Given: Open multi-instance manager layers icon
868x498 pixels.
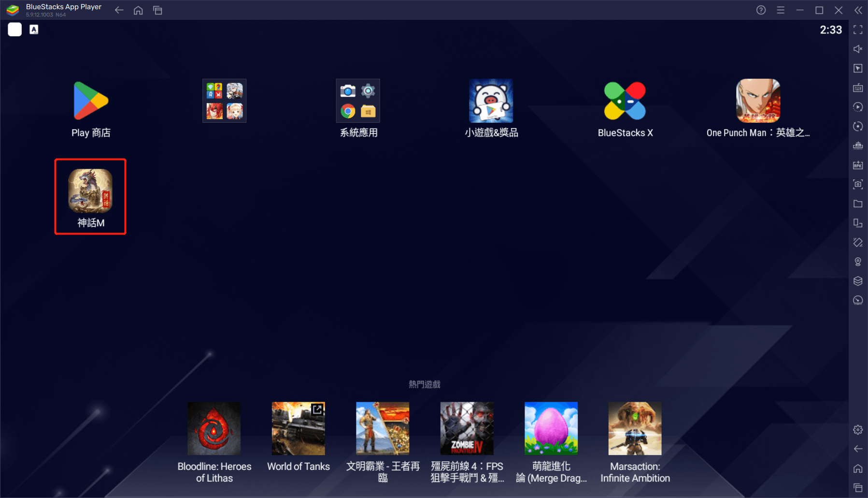Looking at the screenshot, I should coord(858,281).
